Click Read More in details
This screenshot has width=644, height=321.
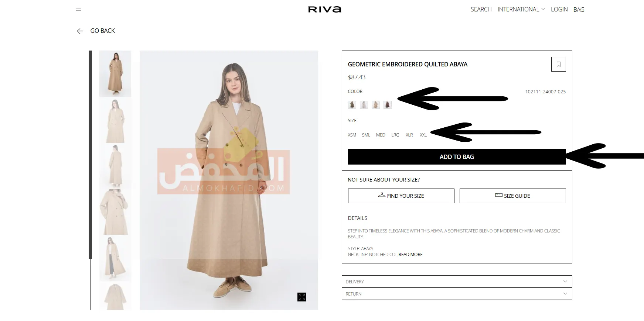click(x=410, y=255)
